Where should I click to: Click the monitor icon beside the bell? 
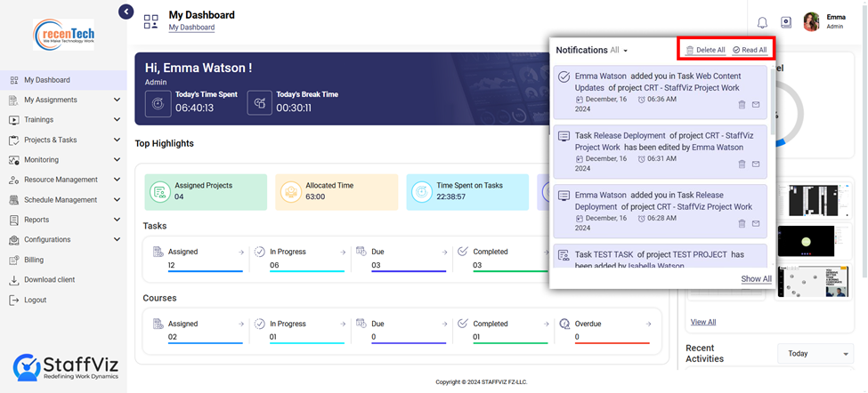click(x=786, y=22)
